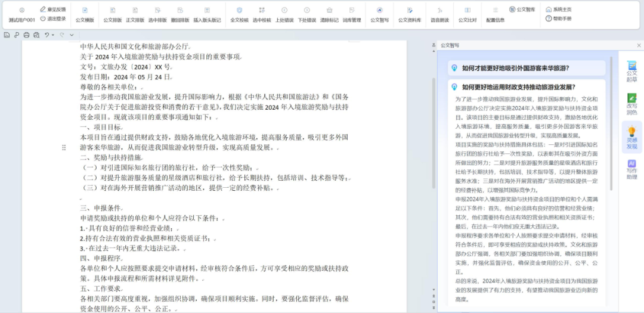Click the paragraph drag handle left of document

tap(64, 147)
